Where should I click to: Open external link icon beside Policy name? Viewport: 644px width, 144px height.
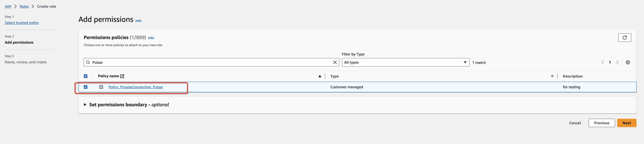tap(122, 76)
